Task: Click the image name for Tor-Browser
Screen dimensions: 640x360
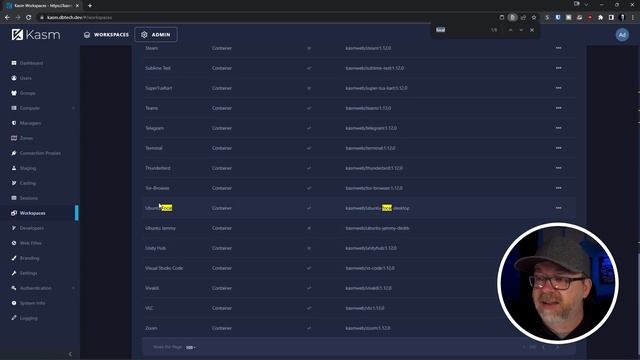Action: pyautogui.click(x=374, y=188)
